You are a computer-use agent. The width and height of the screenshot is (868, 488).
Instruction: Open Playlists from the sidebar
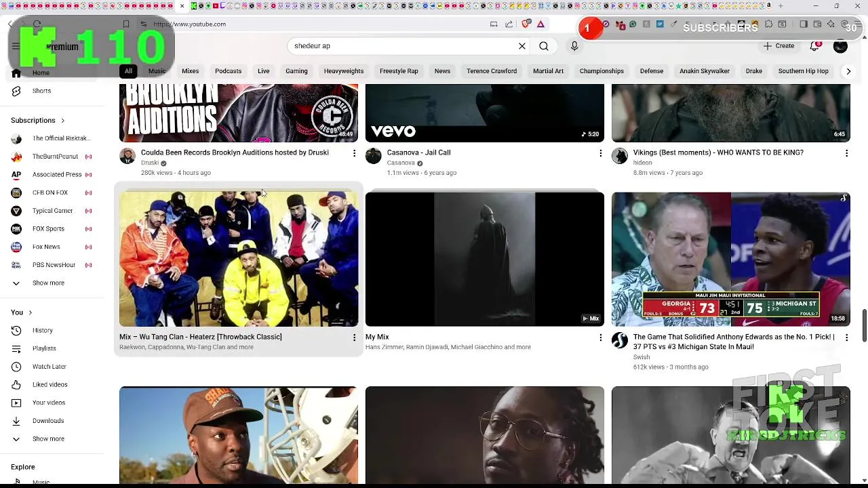[44, 348]
